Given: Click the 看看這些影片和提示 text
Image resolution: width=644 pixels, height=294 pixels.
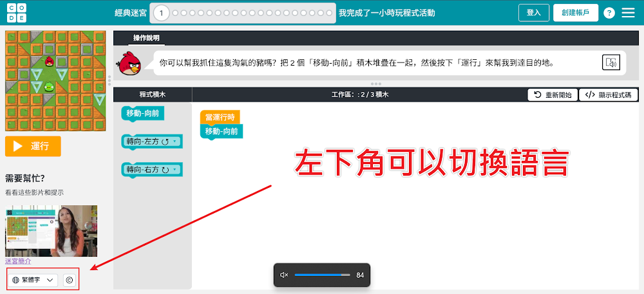Looking at the screenshot, I should [34, 192].
